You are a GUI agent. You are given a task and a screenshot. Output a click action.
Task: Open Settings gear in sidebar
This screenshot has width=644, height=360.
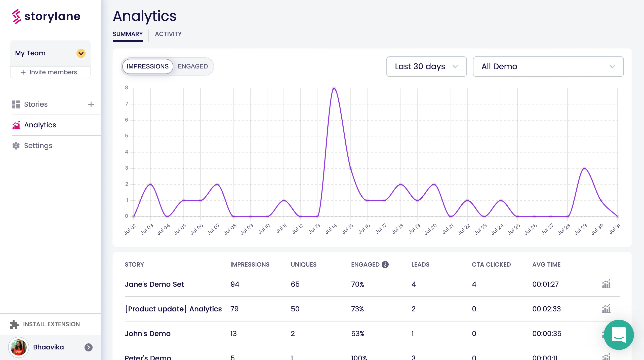point(16,146)
